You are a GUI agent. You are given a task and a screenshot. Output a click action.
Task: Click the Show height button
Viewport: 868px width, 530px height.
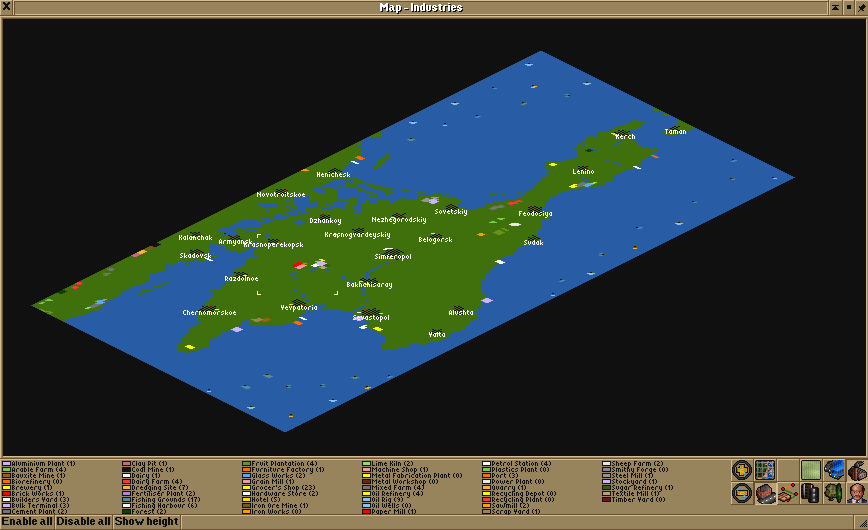(147, 522)
